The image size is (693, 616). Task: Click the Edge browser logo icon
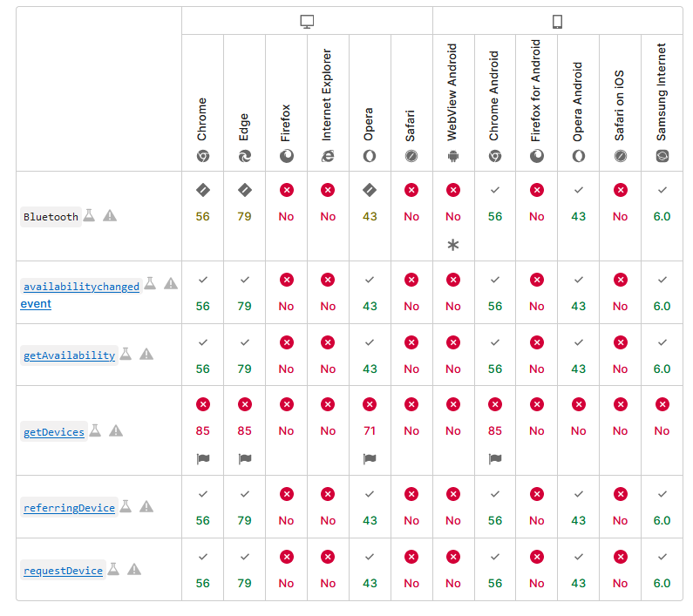[244, 156]
